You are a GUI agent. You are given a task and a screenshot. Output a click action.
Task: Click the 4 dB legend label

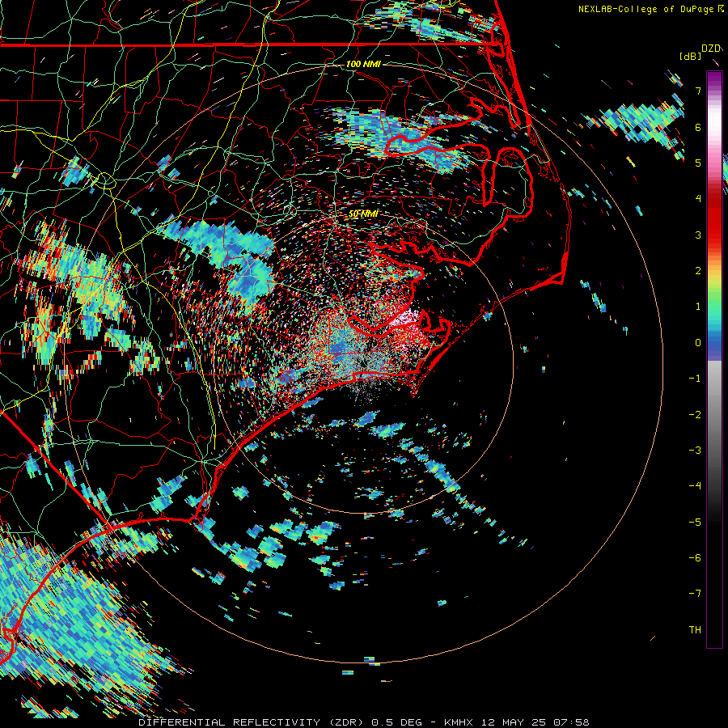pyautogui.click(x=698, y=199)
